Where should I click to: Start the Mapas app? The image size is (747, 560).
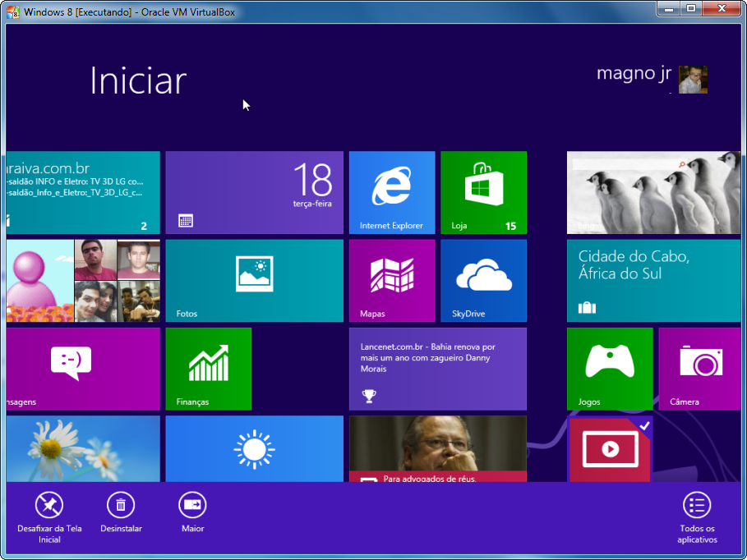[x=392, y=280]
